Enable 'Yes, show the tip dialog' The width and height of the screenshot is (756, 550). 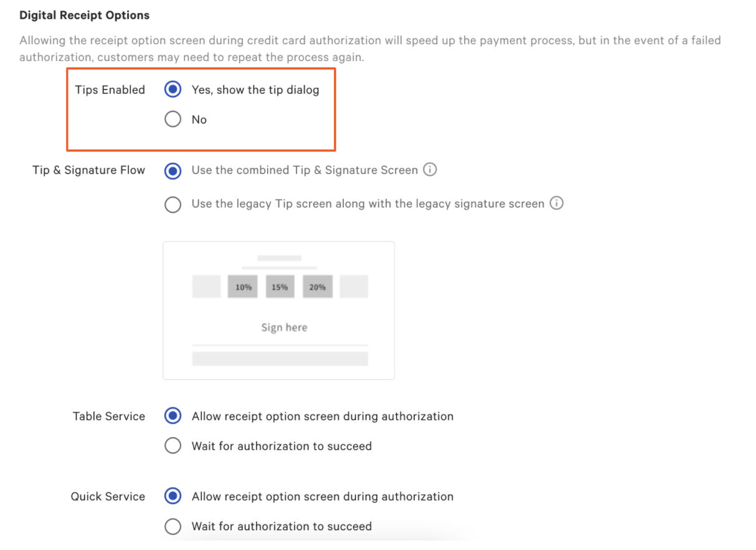[x=172, y=89]
